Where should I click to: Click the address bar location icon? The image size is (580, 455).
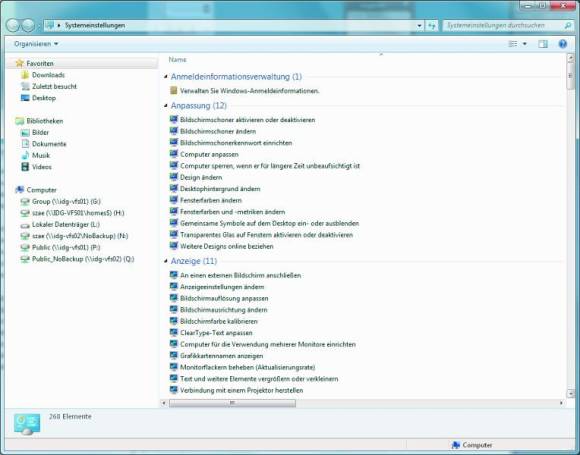point(49,25)
